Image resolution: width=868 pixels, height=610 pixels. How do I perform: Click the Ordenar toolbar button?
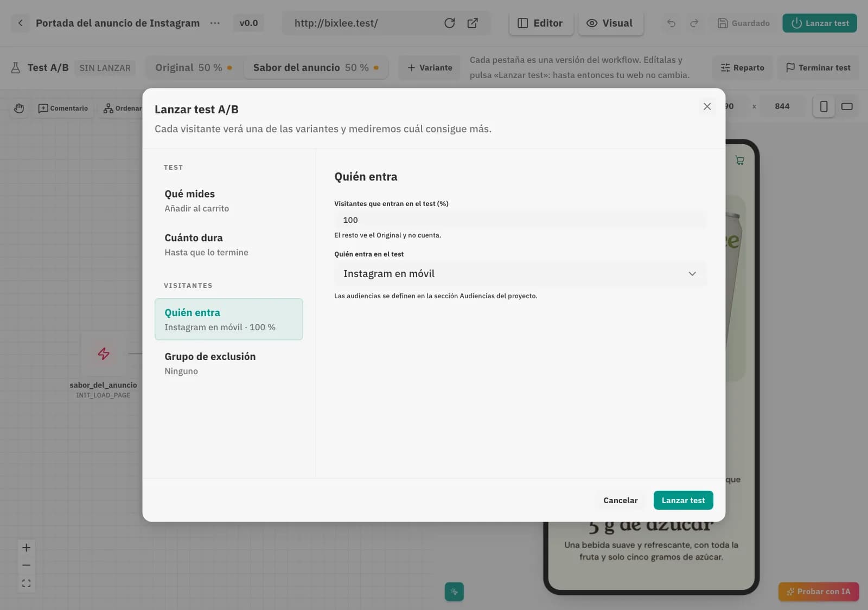point(122,108)
